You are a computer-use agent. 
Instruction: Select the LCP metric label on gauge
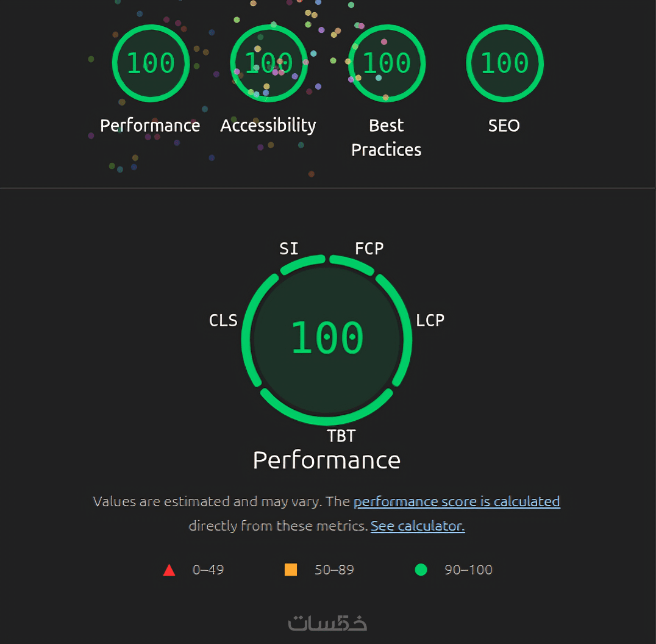(430, 320)
